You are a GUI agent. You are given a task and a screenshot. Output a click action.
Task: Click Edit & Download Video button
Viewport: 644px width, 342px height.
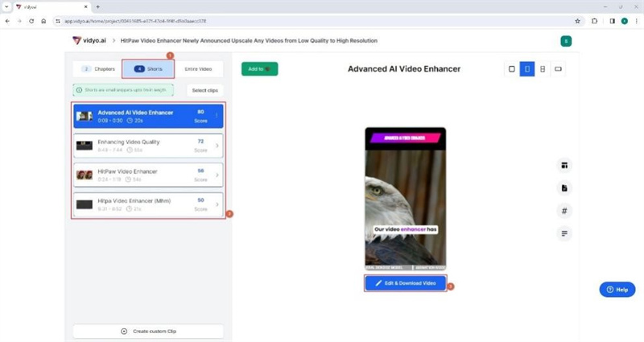click(x=406, y=283)
